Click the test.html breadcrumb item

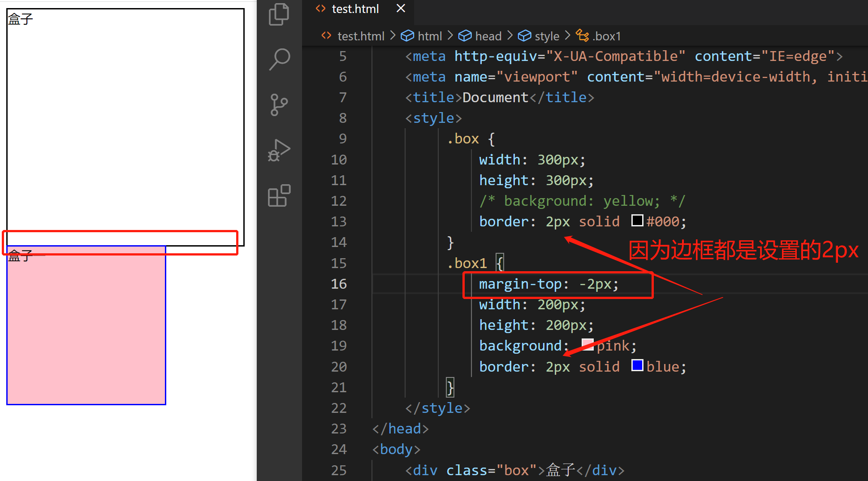[361, 35]
